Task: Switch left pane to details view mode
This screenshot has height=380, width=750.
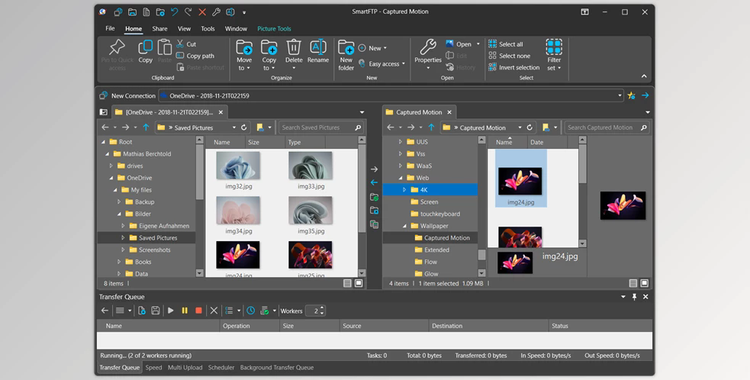Action: pos(348,283)
